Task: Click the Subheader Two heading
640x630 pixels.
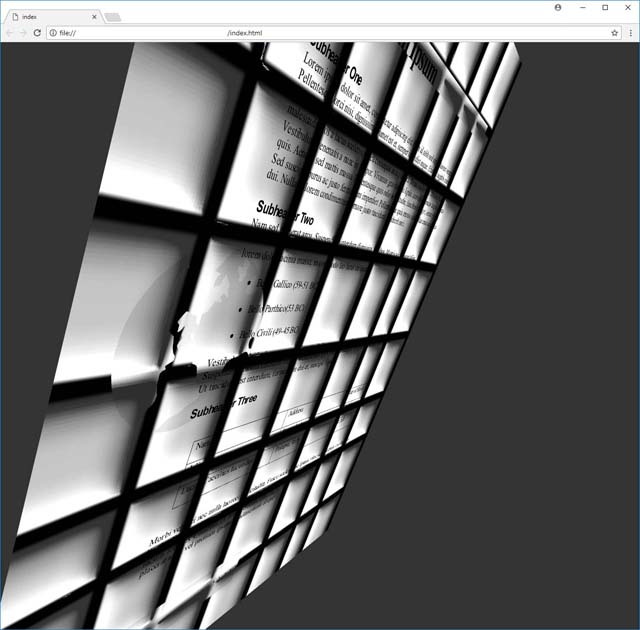Action: pos(292,213)
